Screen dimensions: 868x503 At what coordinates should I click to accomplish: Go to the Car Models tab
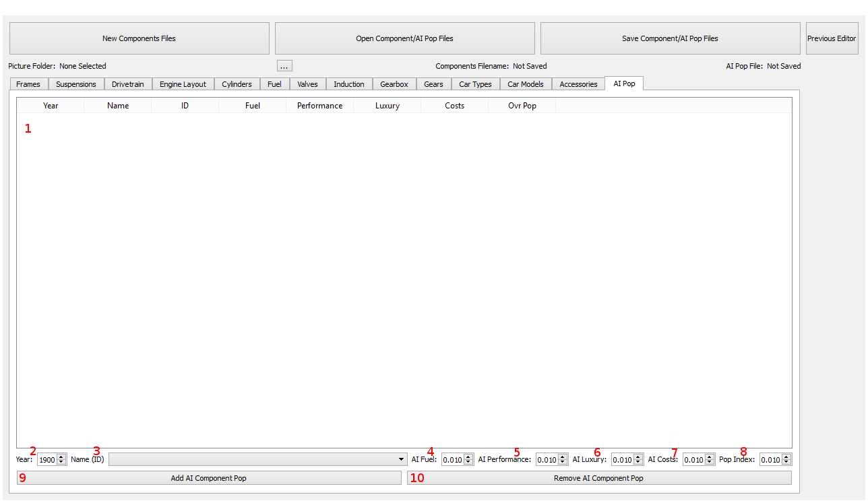526,84
